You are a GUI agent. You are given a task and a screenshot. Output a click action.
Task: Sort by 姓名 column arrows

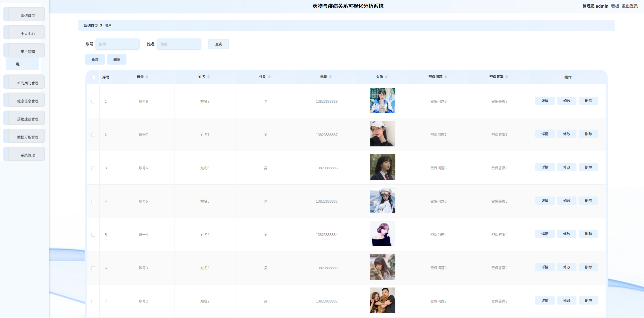pyautogui.click(x=208, y=77)
